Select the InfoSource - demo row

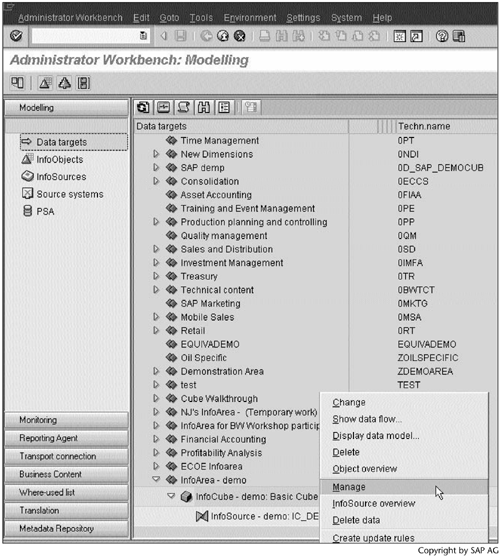[257, 516]
